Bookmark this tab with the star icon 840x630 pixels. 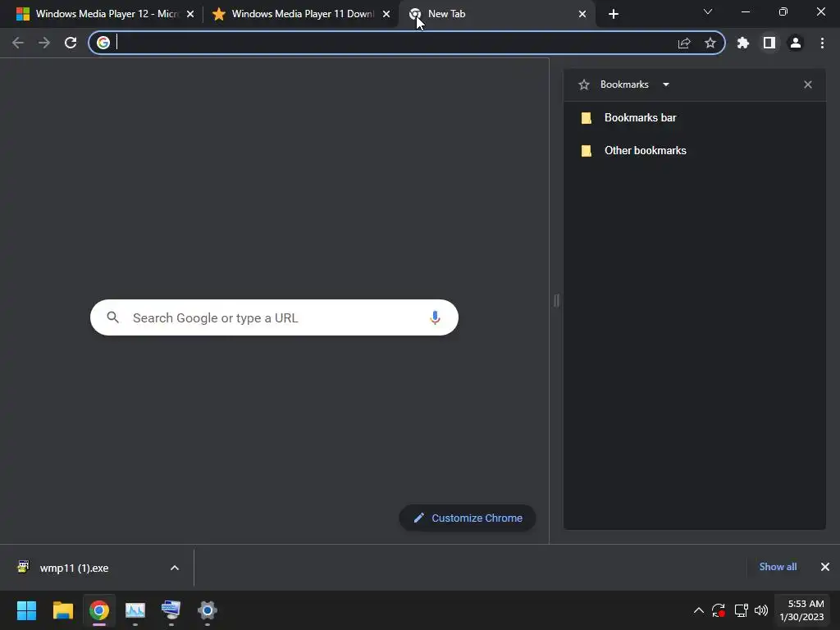710,43
